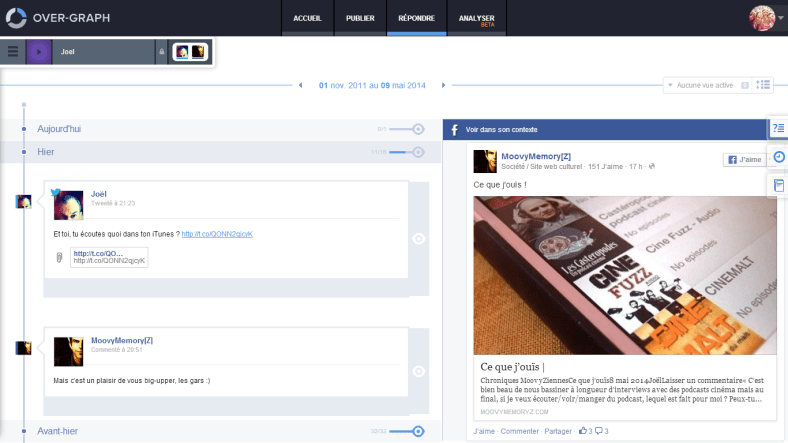Click the document icon in the right sidebar
Image resolution: width=788 pixels, height=443 pixels.
coord(778,186)
